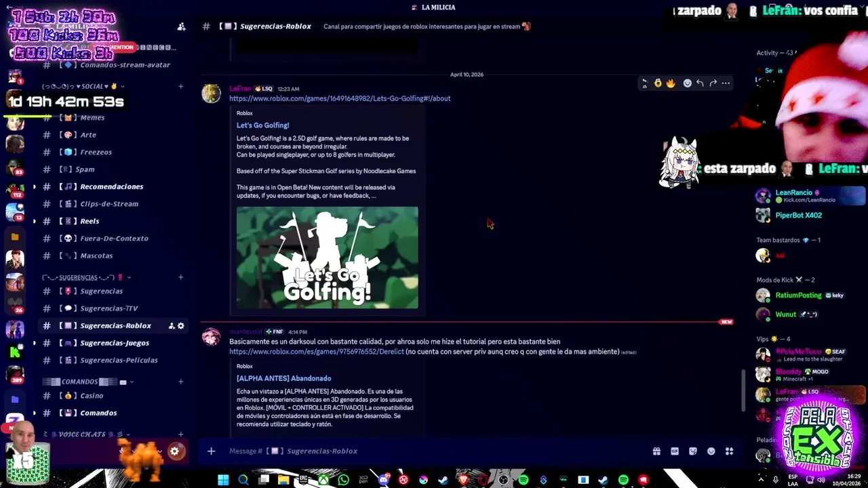Open Discord icon in the taskbar
This screenshot has height=488, width=868.
pyautogui.click(x=384, y=481)
